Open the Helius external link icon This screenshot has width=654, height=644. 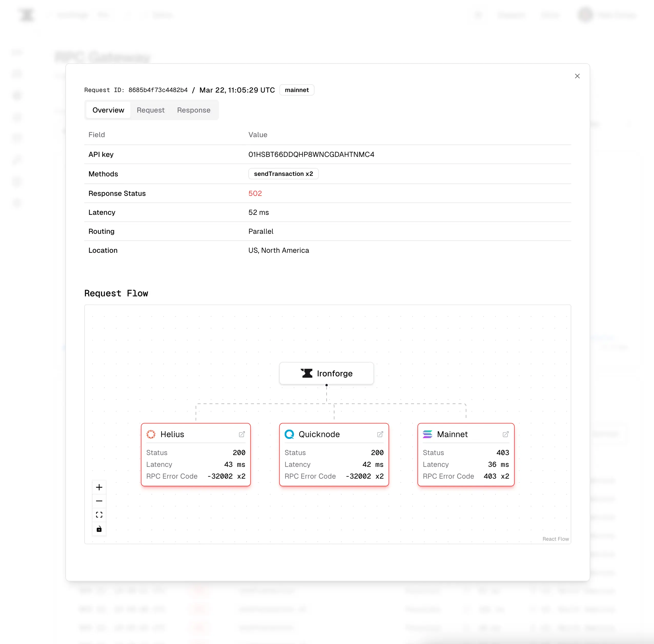(x=242, y=434)
